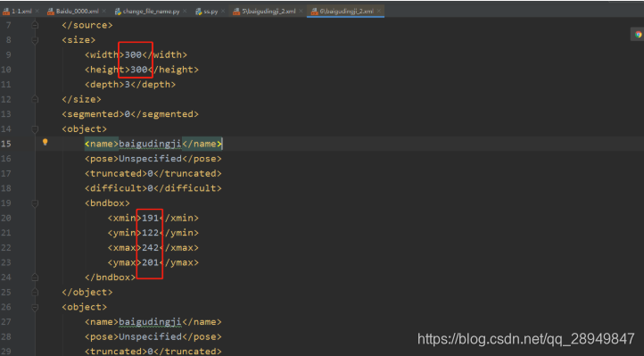Collapse the size tag fold at line 8
Viewport: 644px width, 356px height.
(35, 40)
